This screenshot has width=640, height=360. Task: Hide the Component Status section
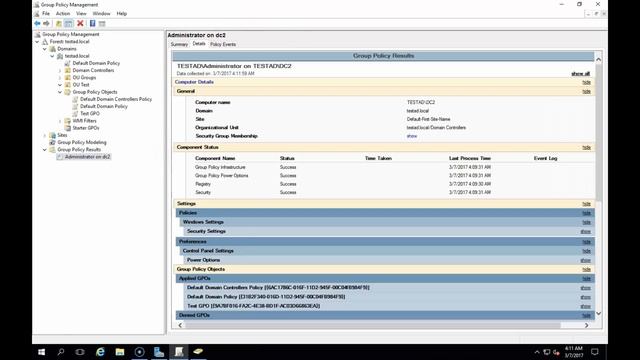pos(587,147)
